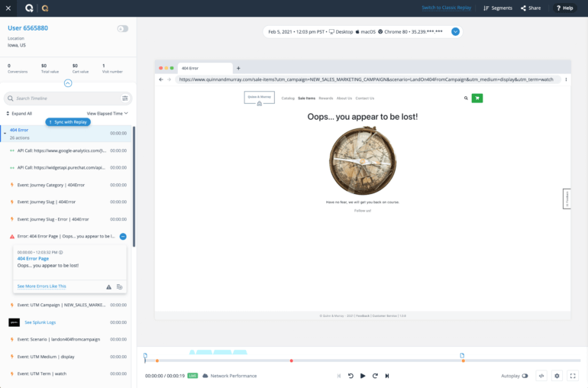
Task: Click Sync with Replay button
Action: (x=68, y=122)
